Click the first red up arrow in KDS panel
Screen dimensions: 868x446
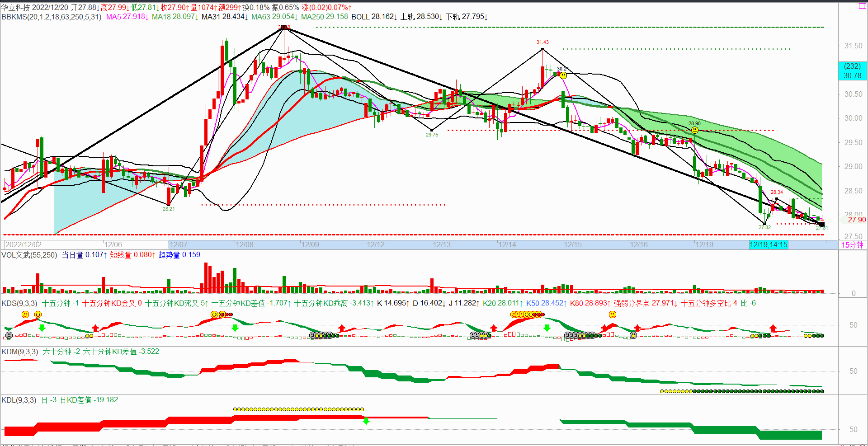tap(95, 328)
